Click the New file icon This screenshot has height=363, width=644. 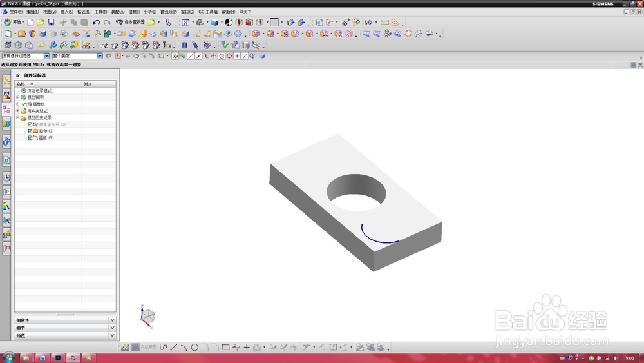tap(30, 22)
